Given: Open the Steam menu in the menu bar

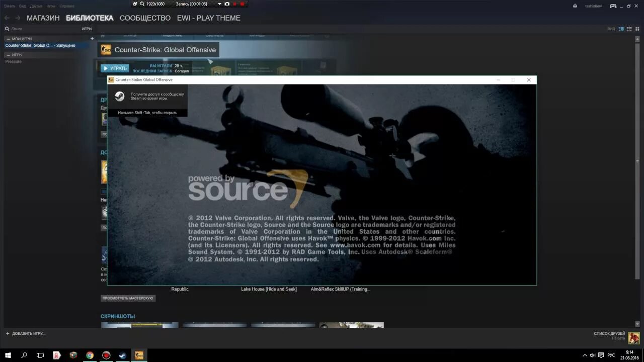Looking at the screenshot, I should (x=10, y=6).
